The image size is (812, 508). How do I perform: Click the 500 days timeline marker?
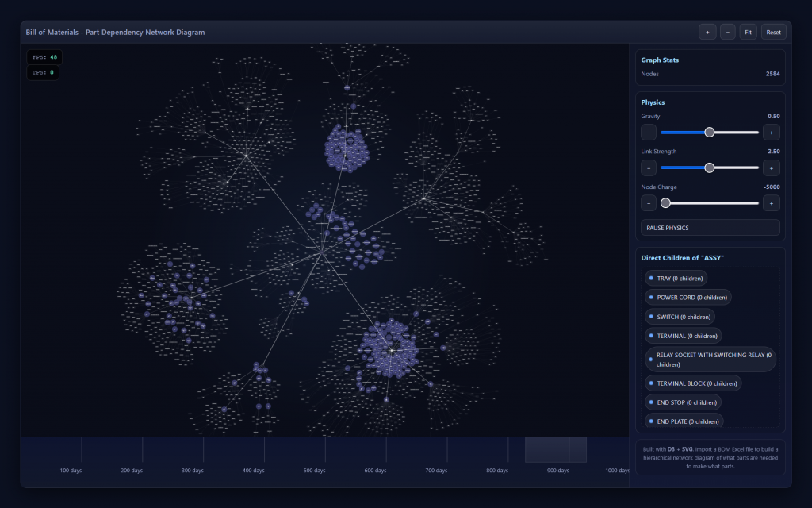coord(314,470)
